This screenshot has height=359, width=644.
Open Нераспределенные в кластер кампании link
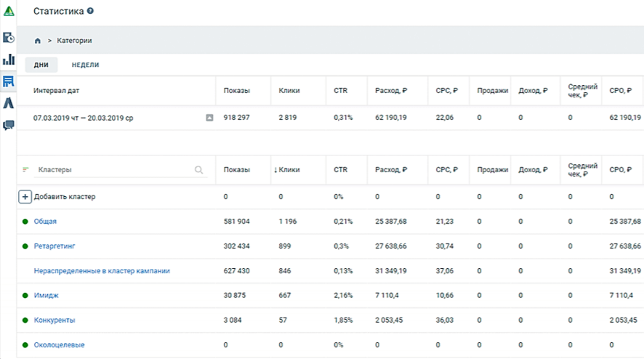[x=102, y=271]
